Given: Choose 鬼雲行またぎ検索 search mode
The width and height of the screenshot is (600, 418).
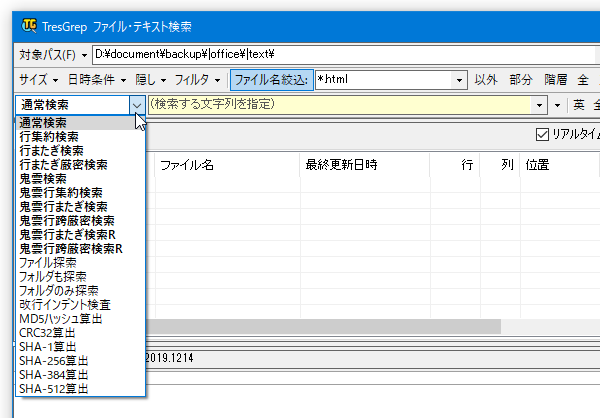Looking at the screenshot, I should pyautogui.click(x=80, y=207).
